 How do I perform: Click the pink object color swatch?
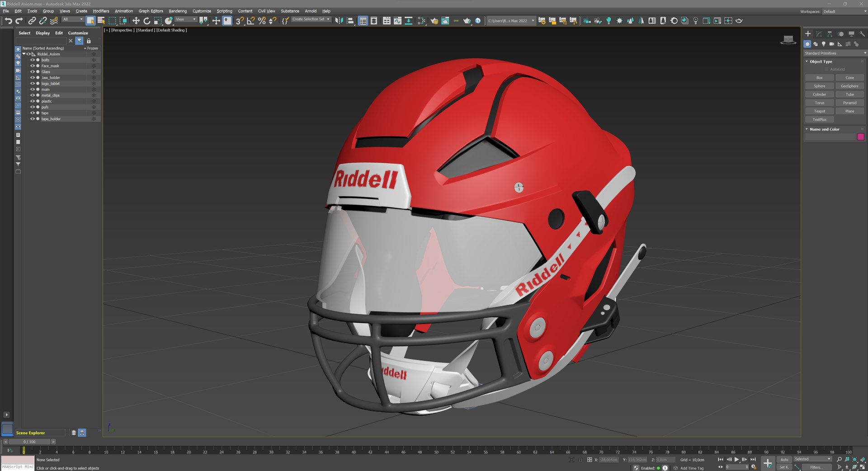tap(861, 137)
